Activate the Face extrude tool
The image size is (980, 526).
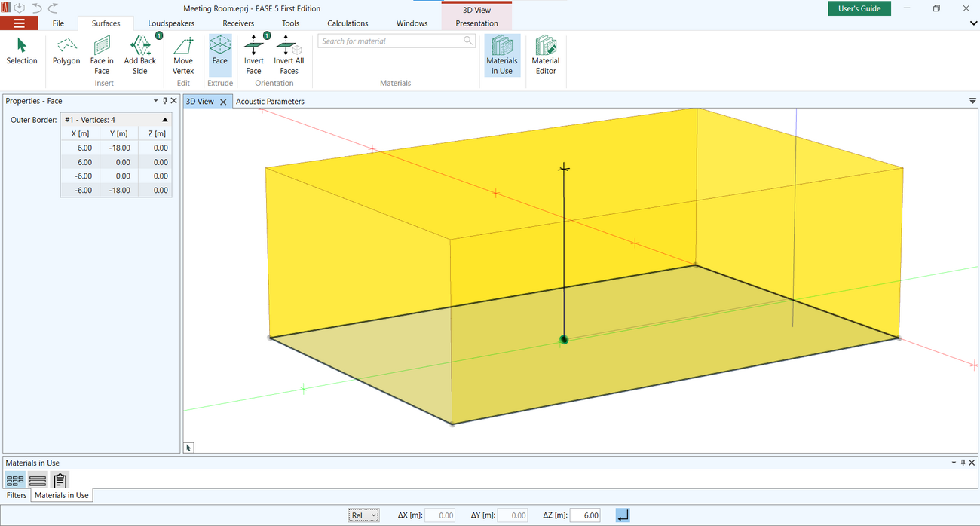219,51
